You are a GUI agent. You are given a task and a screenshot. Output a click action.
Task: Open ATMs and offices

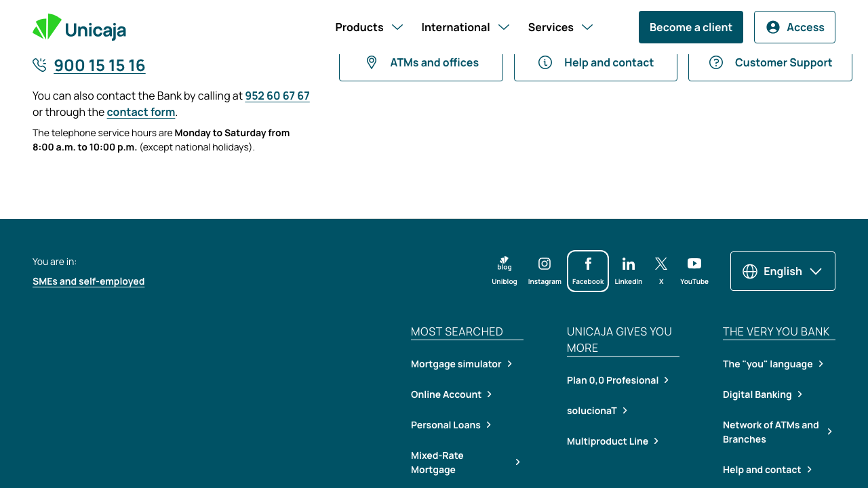[421, 62]
